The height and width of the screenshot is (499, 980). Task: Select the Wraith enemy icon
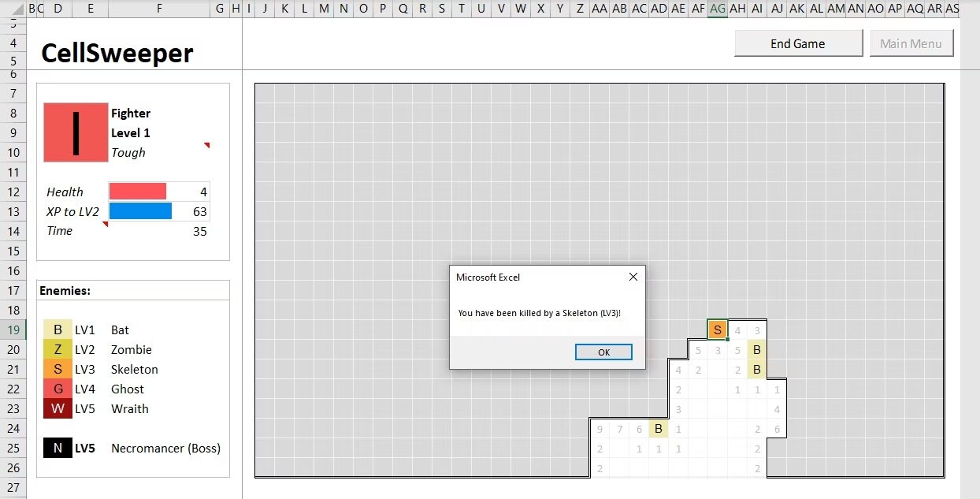click(58, 408)
